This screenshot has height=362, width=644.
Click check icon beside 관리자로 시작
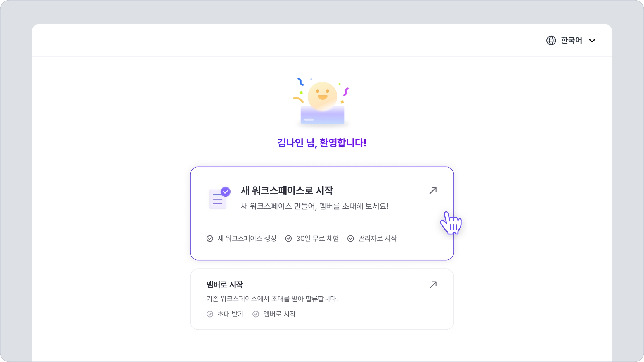(x=351, y=239)
